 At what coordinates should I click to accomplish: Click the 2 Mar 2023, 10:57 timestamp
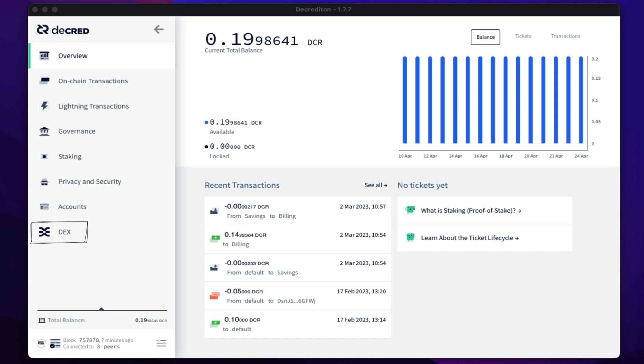click(363, 206)
